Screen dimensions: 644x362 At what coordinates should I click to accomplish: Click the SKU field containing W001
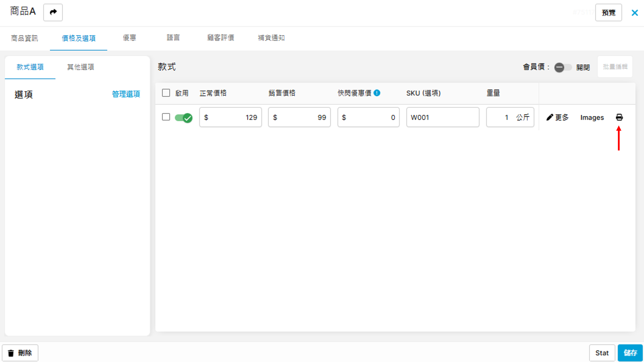pyautogui.click(x=443, y=117)
